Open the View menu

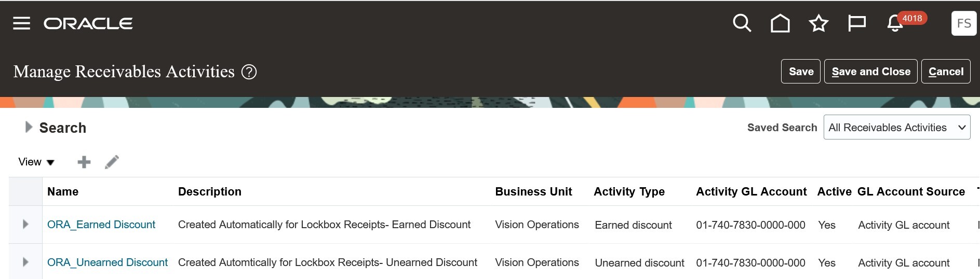click(x=36, y=162)
